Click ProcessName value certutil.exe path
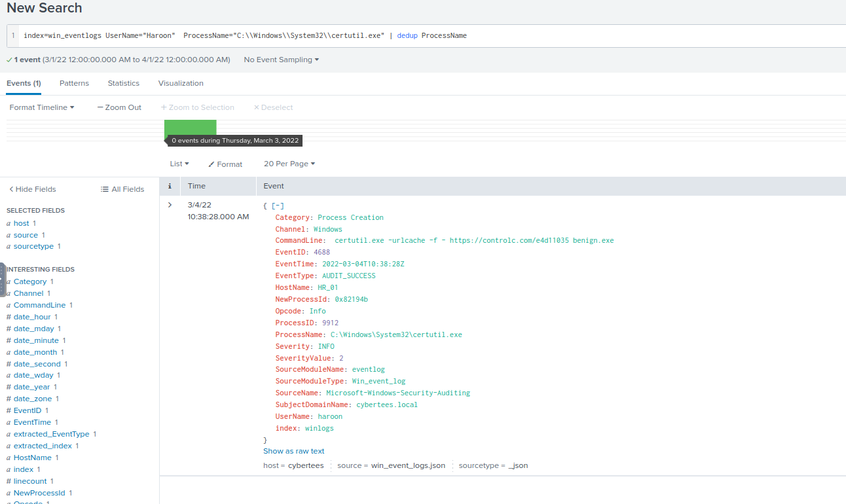The height and width of the screenshot is (504, 846). (x=396, y=334)
